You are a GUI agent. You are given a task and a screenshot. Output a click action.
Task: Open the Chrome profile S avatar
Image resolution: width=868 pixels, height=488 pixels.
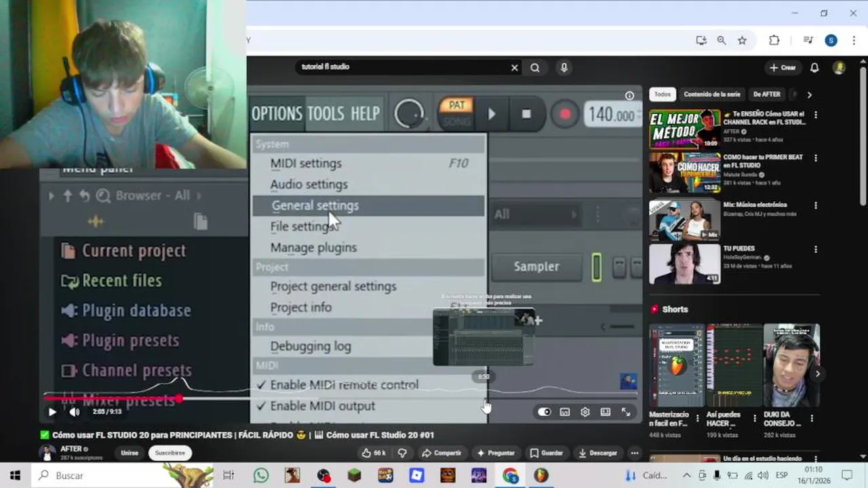pyautogui.click(x=831, y=41)
